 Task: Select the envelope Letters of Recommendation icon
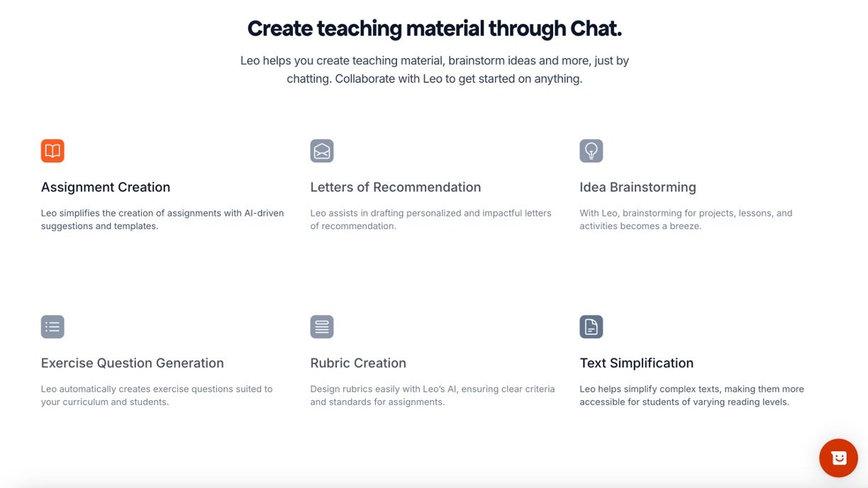click(322, 151)
